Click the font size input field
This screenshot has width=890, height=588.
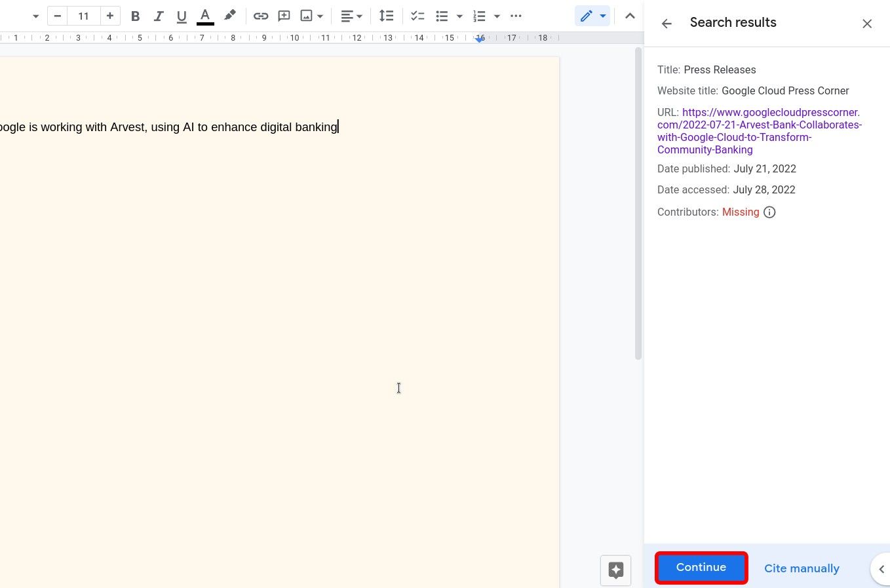tap(83, 16)
